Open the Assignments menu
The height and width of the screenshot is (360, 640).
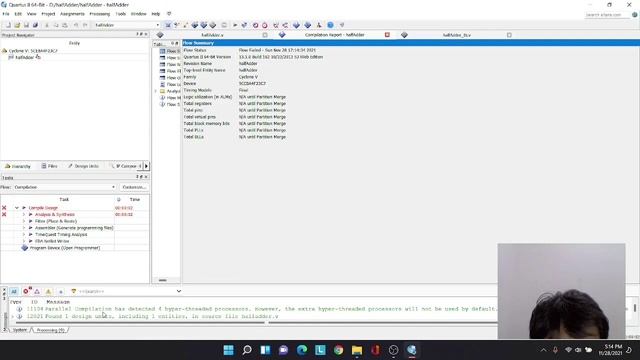tap(72, 14)
